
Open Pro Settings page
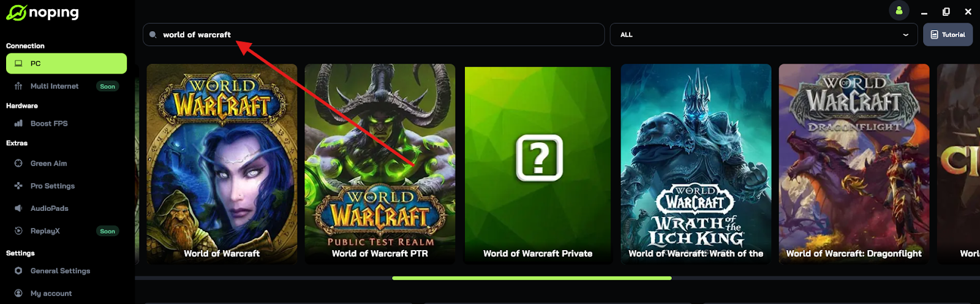tap(66, 186)
